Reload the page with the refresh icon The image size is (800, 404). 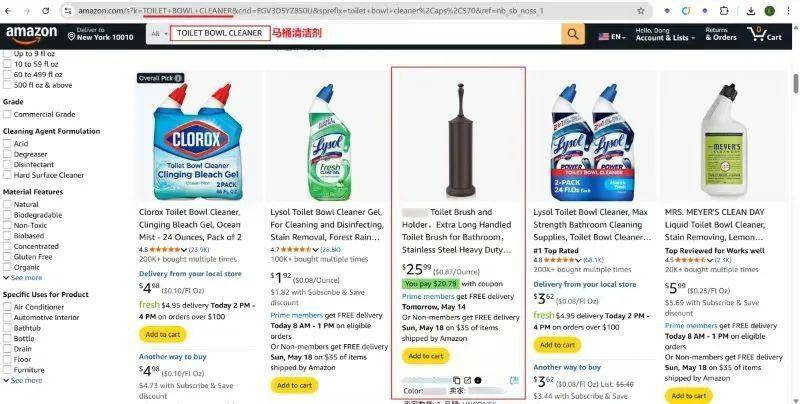[x=45, y=11]
